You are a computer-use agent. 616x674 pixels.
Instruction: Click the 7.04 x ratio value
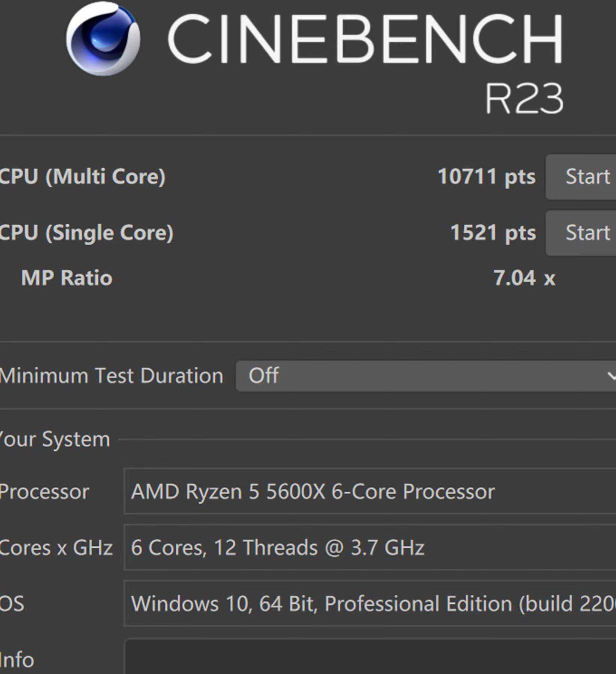pos(524,278)
